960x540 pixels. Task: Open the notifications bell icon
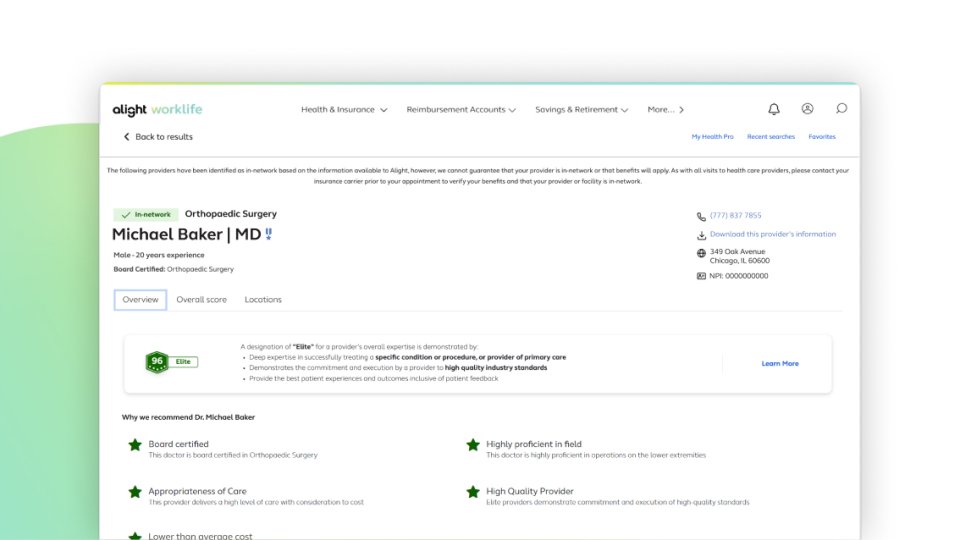tap(774, 109)
